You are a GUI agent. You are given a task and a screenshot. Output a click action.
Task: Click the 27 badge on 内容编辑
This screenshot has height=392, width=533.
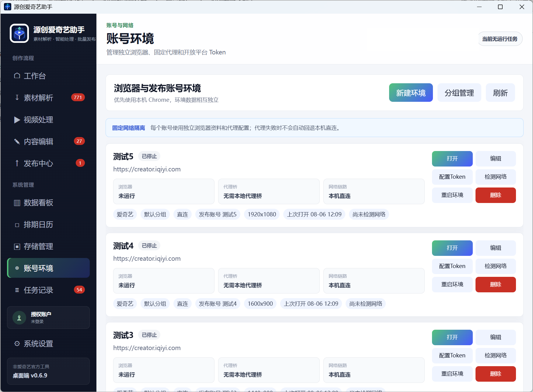[x=79, y=141]
